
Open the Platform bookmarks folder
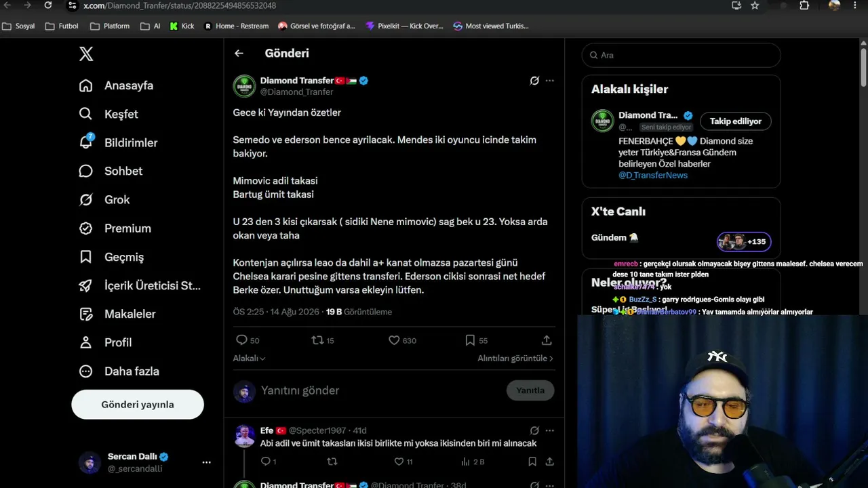[110, 26]
